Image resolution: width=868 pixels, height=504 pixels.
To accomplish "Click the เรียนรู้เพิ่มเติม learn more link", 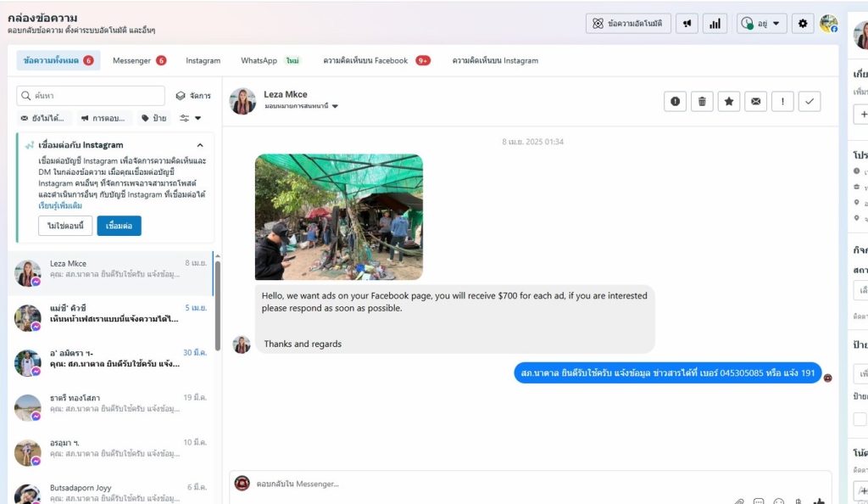I will (x=60, y=205).
